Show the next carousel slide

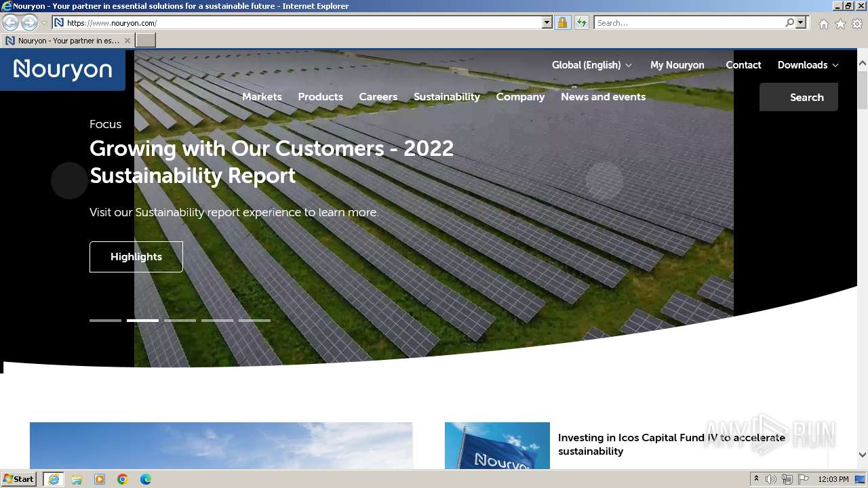(604, 180)
